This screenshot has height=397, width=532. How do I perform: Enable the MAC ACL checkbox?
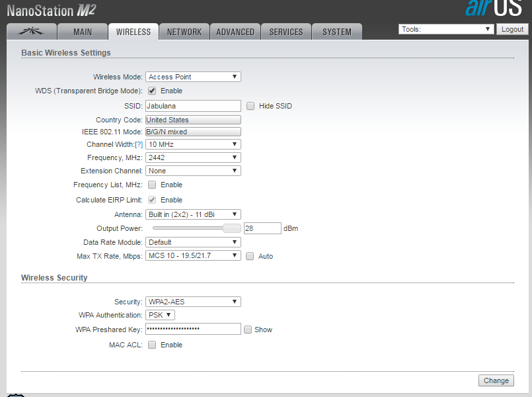tap(152, 345)
